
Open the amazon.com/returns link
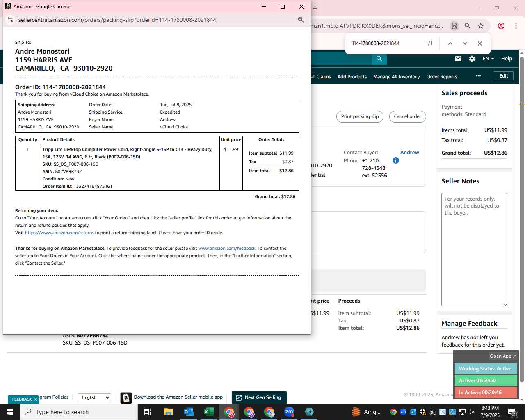[59, 233]
